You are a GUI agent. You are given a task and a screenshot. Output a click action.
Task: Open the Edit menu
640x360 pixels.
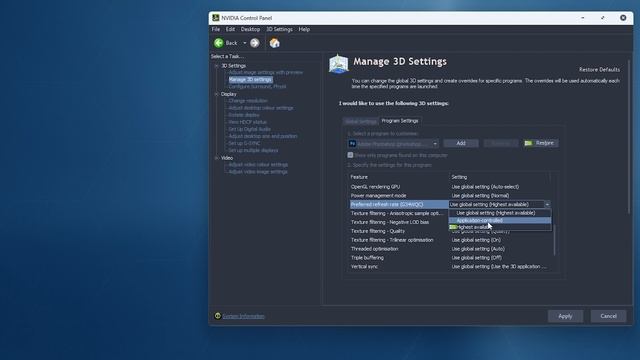231,29
